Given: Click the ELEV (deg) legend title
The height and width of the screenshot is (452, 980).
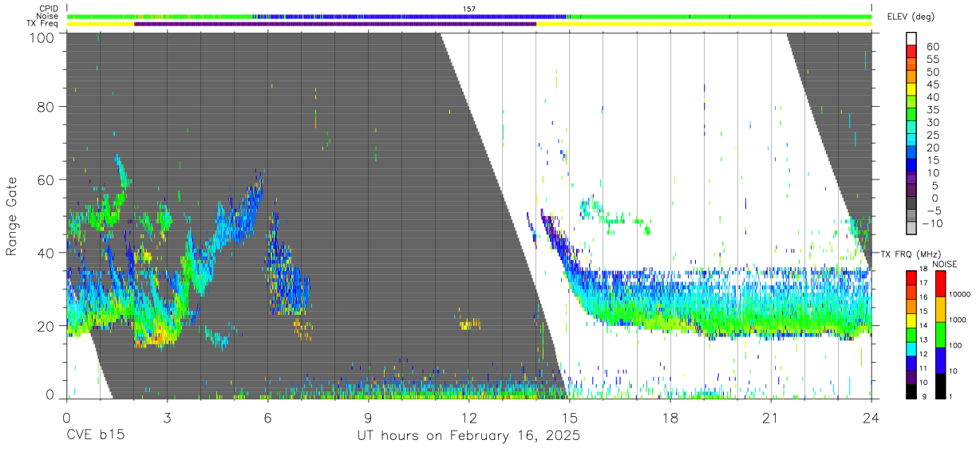Looking at the screenshot, I should [911, 17].
